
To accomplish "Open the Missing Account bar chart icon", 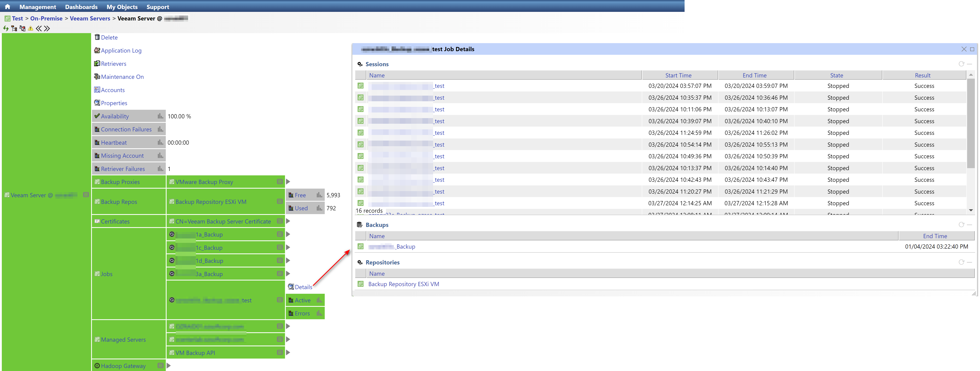I will (161, 156).
